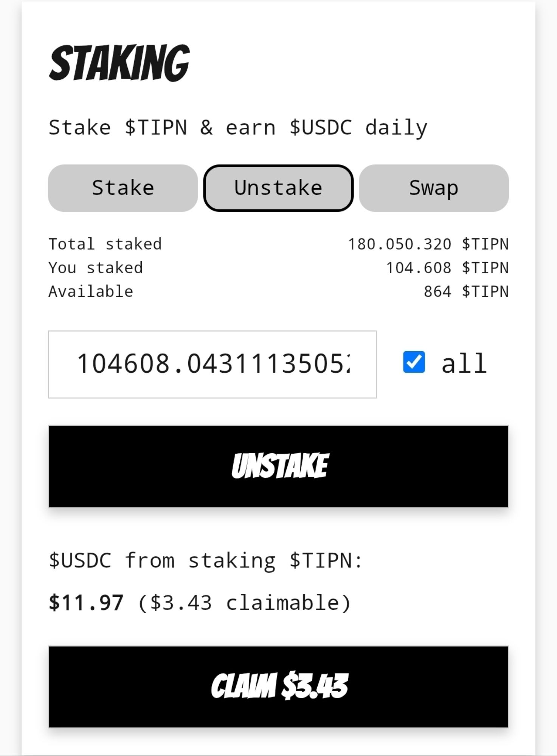
Task: Switch to the Stake tab
Action: [123, 188]
